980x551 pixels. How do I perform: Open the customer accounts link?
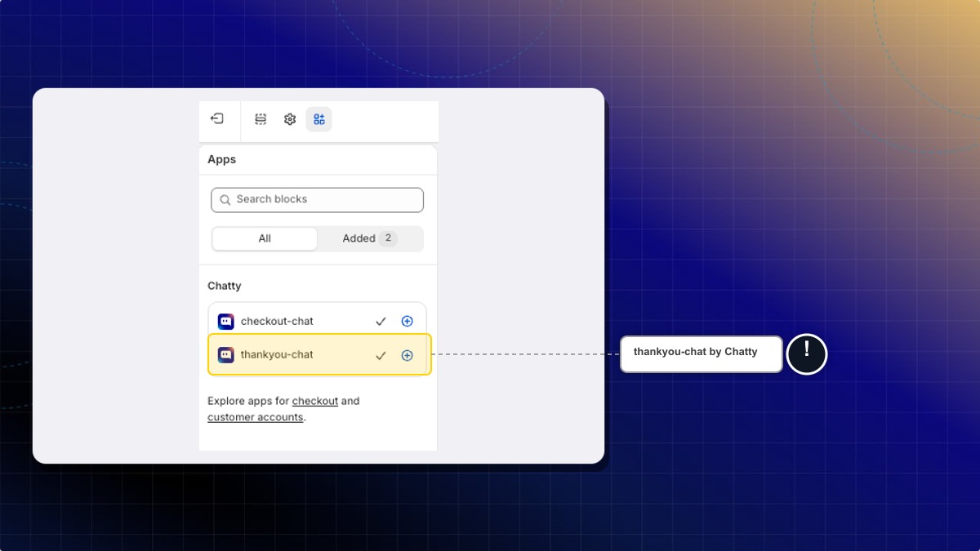[256, 417]
